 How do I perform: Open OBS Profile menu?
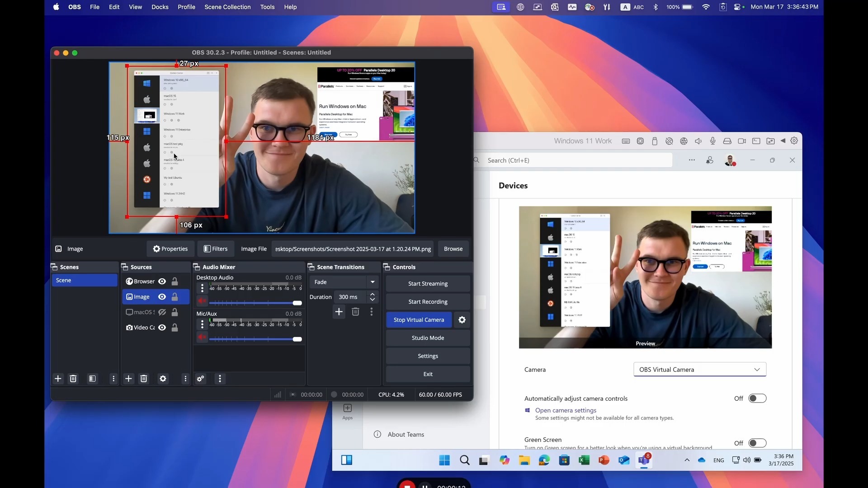pos(186,7)
